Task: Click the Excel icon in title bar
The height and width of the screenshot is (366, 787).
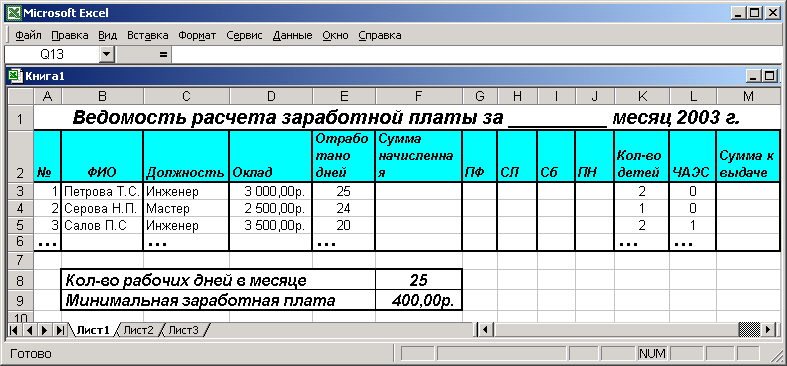Action: 14,13
